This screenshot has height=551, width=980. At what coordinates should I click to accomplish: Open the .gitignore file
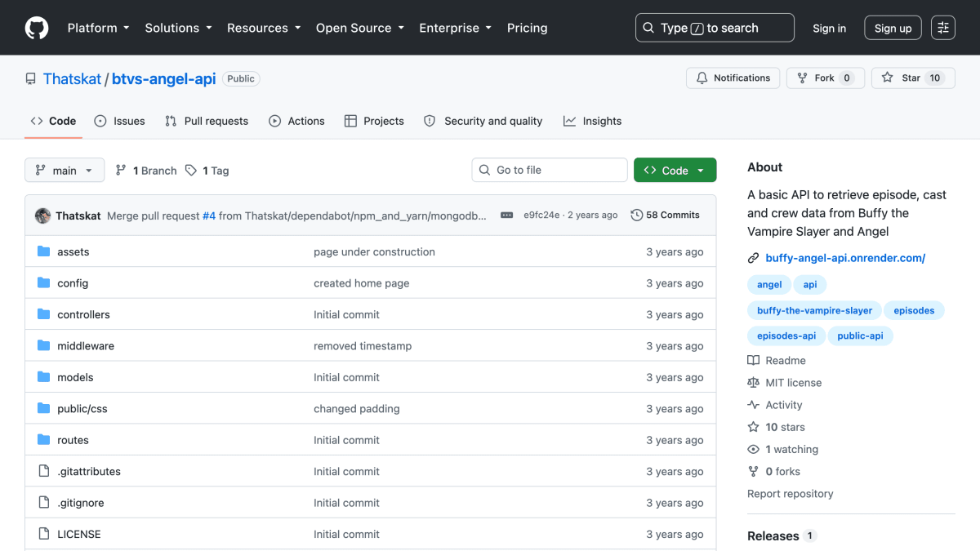(81, 503)
